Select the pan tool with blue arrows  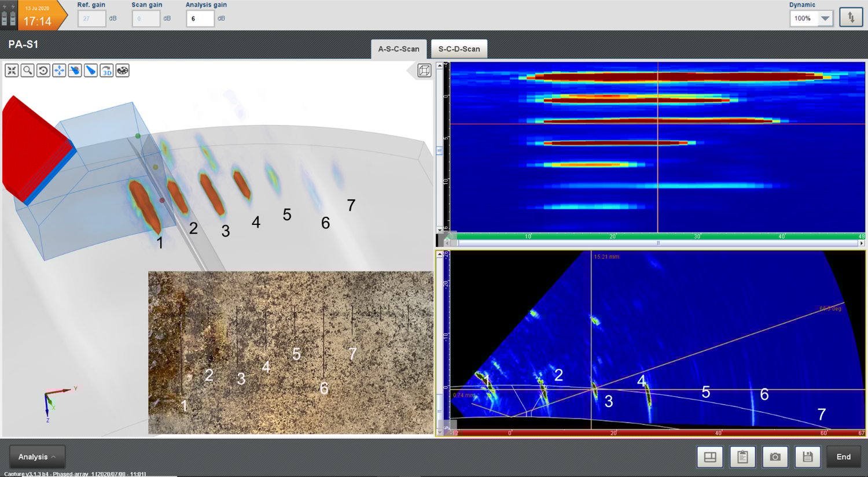(59, 70)
